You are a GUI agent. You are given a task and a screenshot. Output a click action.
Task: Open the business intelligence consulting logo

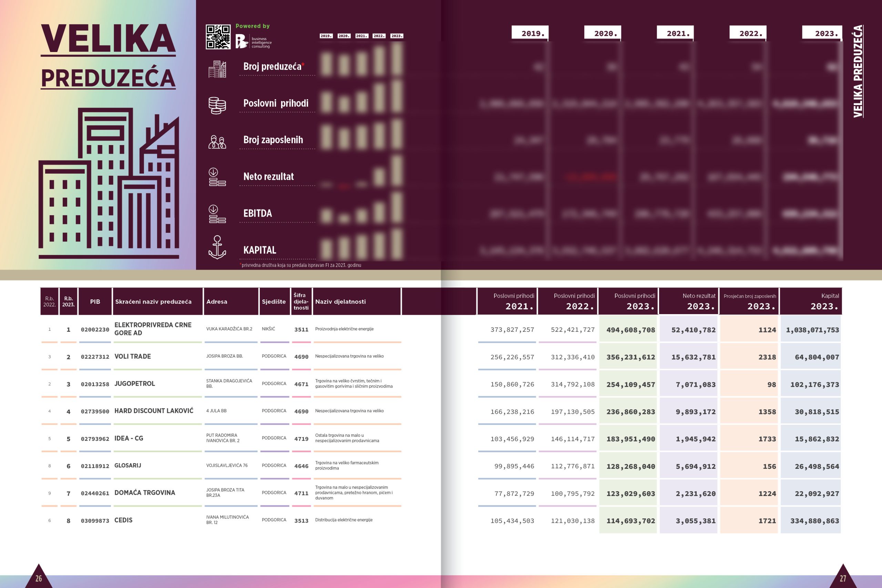click(x=254, y=42)
